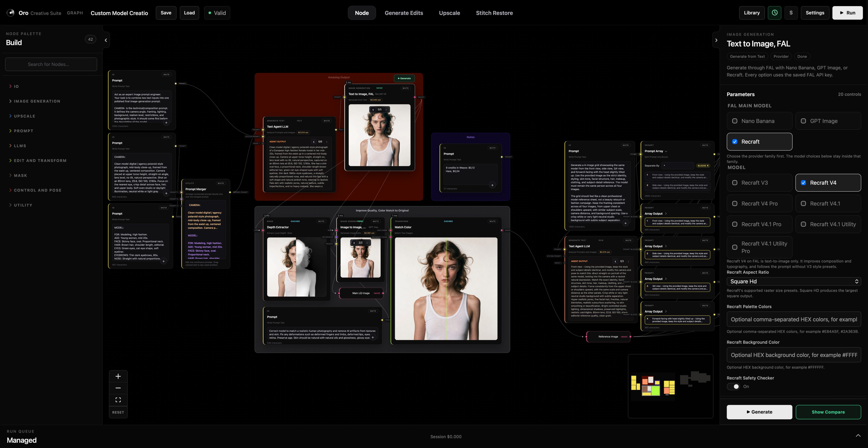Go to previous output in Text Agent LLM 6/6
The width and height of the screenshot is (868, 448).
pos(314,142)
